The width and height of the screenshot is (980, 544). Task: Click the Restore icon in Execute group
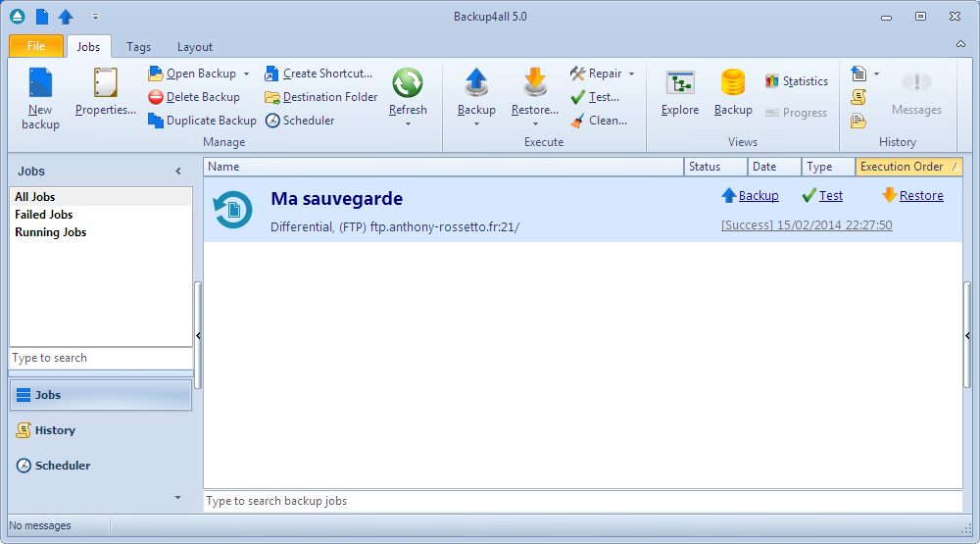(535, 83)
